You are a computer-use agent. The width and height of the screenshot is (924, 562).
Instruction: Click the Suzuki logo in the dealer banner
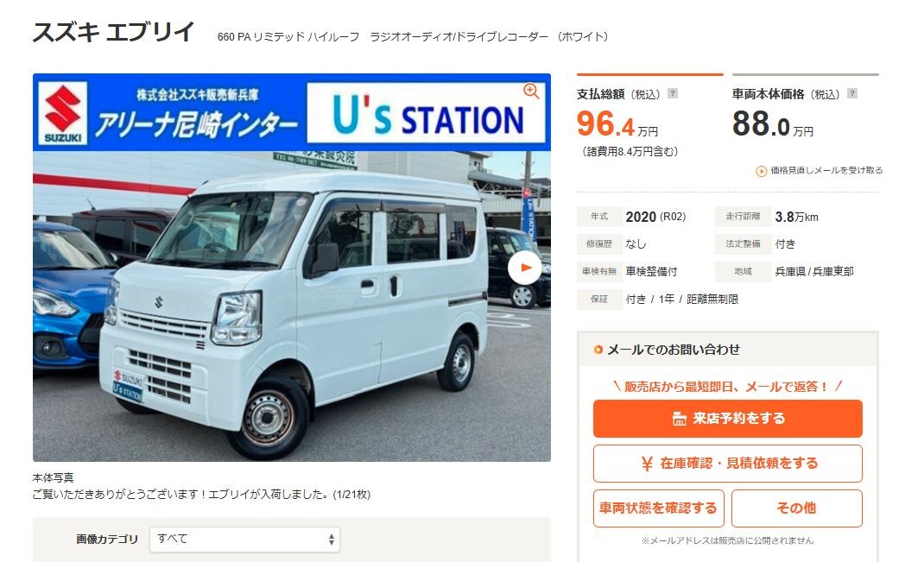(62, 112)
